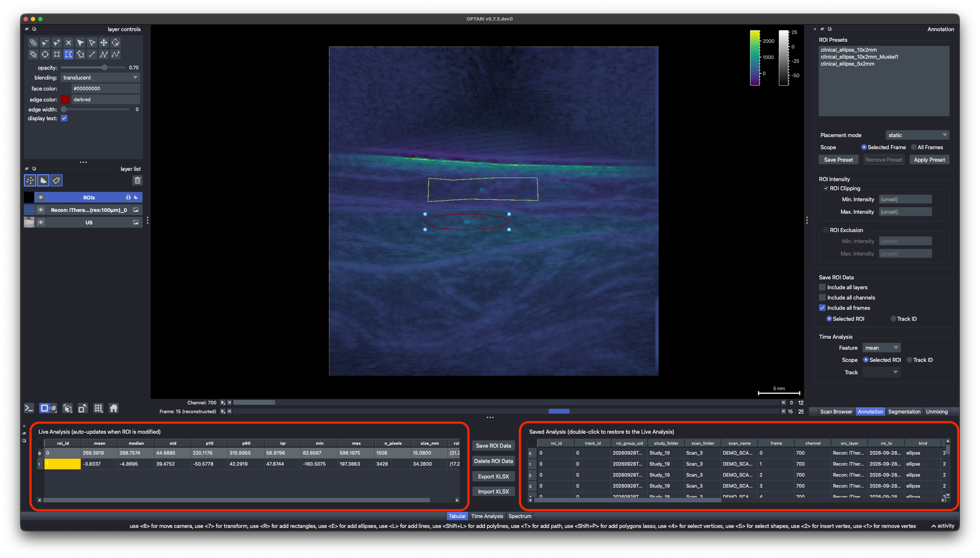
Task: Choose the insert vertex tool
Action: [x=57, y=43]
